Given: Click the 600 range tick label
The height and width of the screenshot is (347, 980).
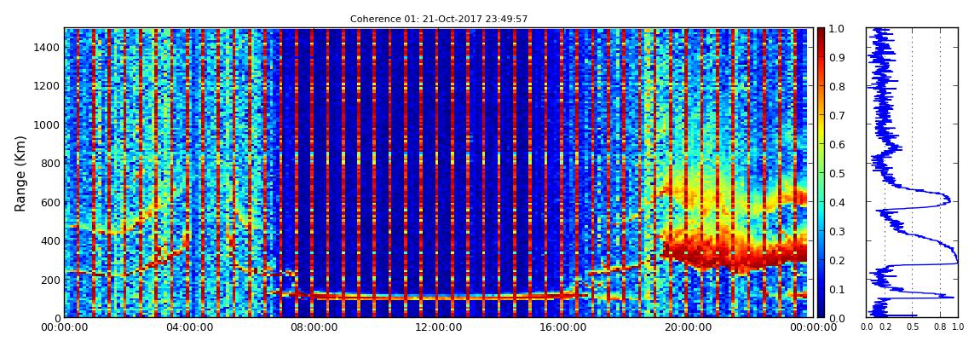Looking at the screenshot, I should tap(49, 202).
